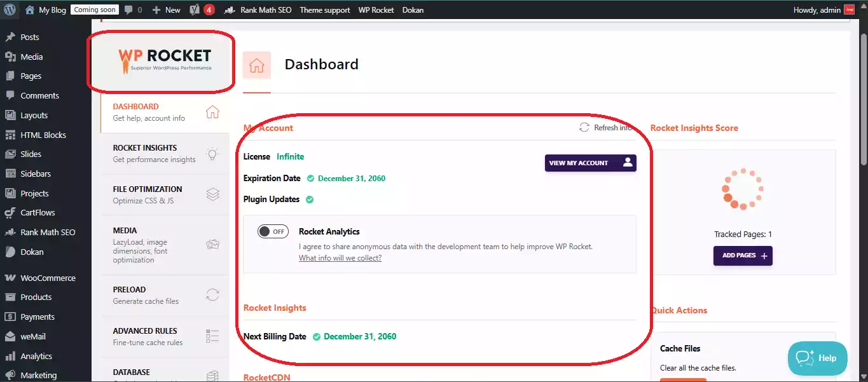Click the Rocket Insights Score loading spinner

pyautogui.click(x=743, y=189)
